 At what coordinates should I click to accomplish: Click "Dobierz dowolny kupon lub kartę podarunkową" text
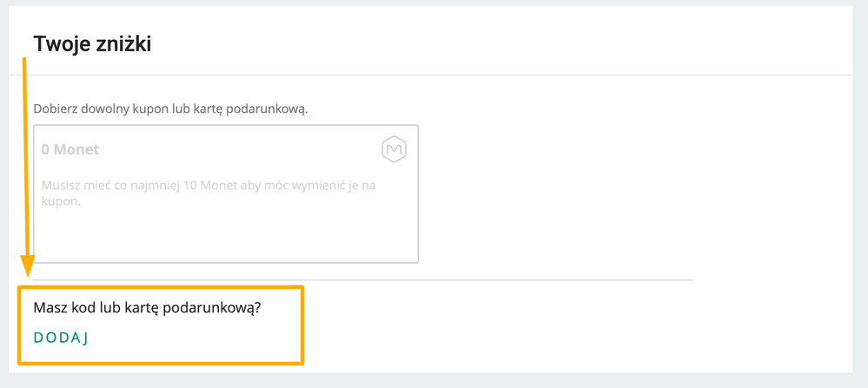(170, 109)
